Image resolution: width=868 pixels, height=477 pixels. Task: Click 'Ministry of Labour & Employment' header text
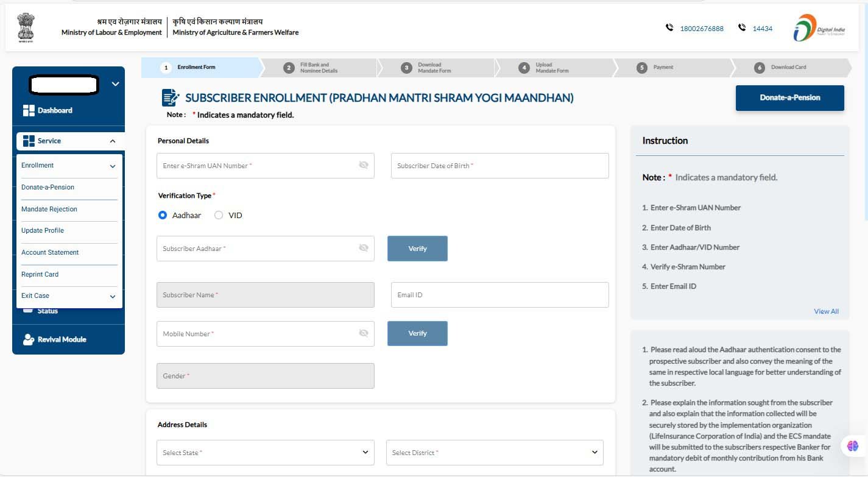(x=111, y=32)
